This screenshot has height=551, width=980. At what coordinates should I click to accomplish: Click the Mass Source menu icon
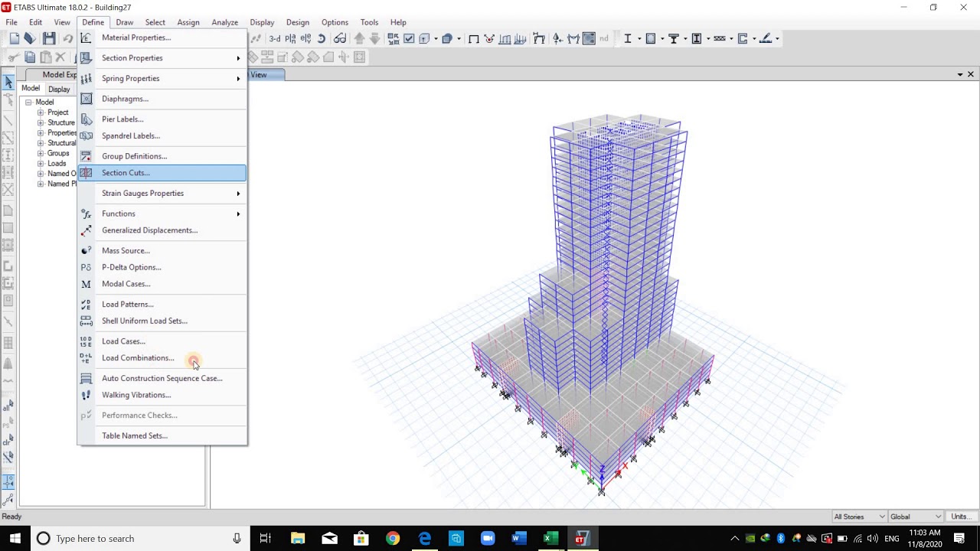pos(87,250)
